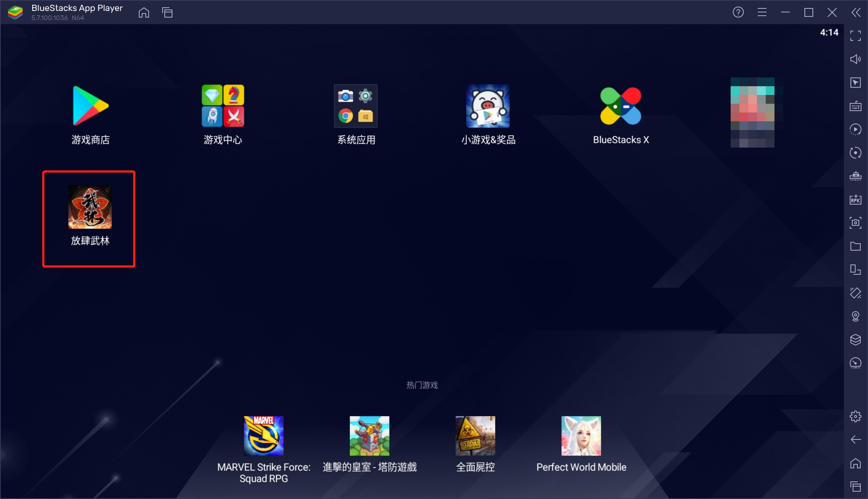The image size is (868, 499).
Task: Open 全面屍控 game
Action: click(x=475, y=444)
